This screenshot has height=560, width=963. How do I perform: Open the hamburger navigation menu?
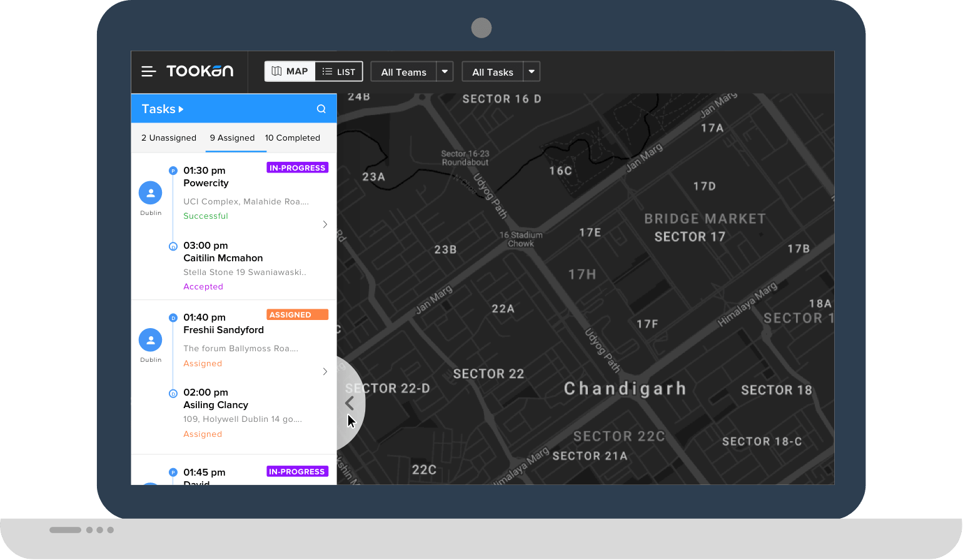coord(148,72)
